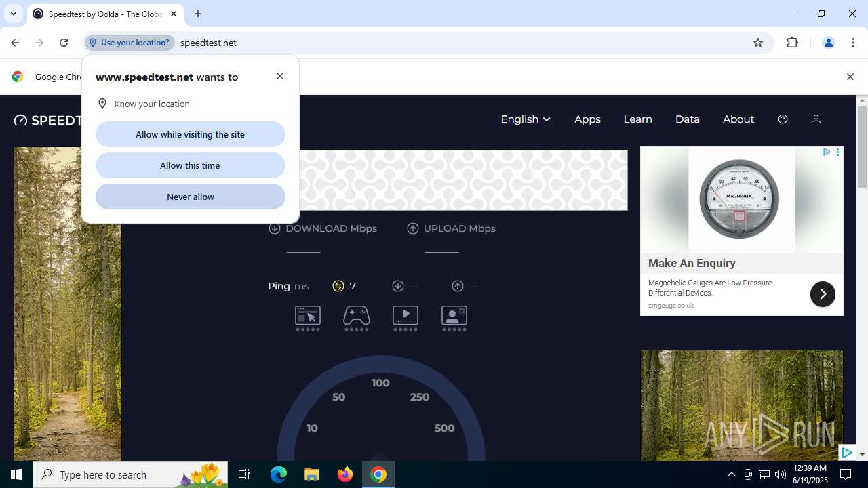The image size is (868, 488).
Task: Close the location permission popup
Action: [x=280, y=76]
